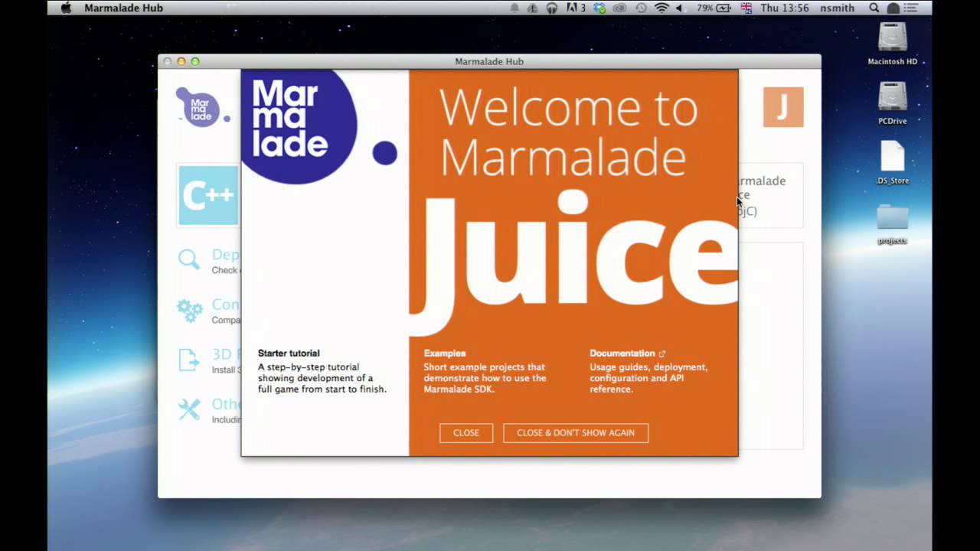Screen dimensions: 980x551
Task: Click the Time Machine menu bar icon
Action: click(x=641, y=8)
